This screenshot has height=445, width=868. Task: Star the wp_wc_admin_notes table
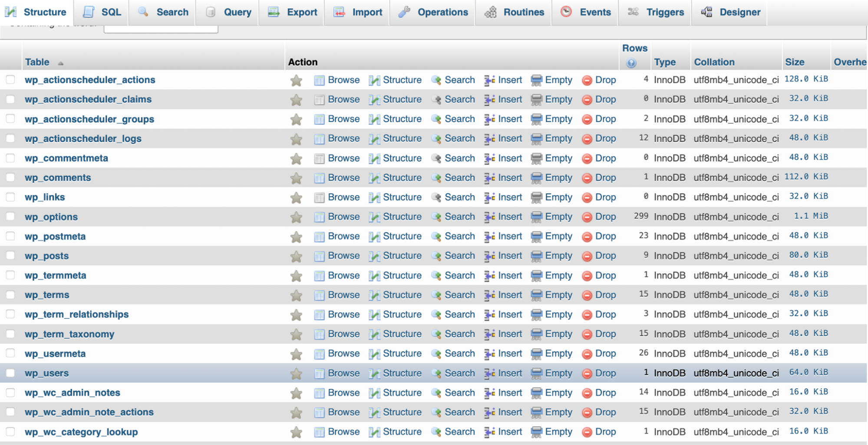tap(296, 393)
